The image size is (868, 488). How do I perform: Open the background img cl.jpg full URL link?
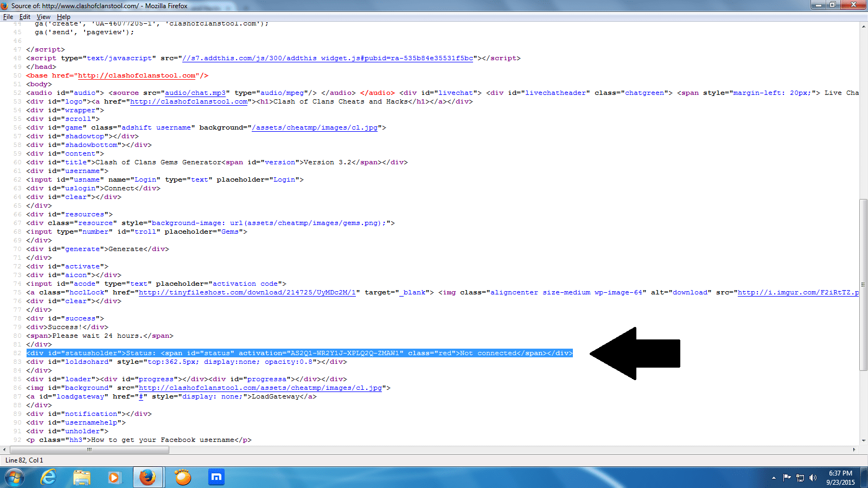point(260,388)
